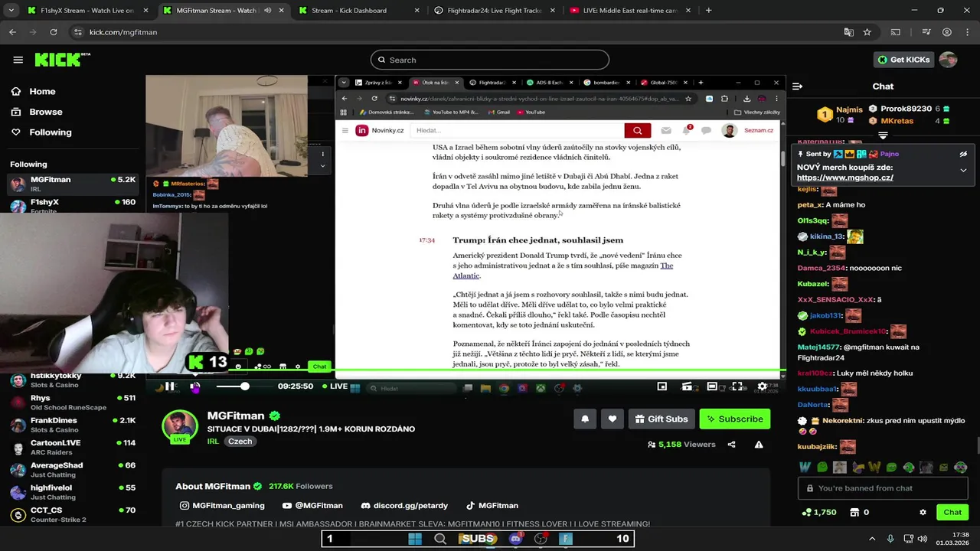Viewport: 980px width, 551px height.
Task: Open the discord.gg/petardy link
Action: coord(404,506)
